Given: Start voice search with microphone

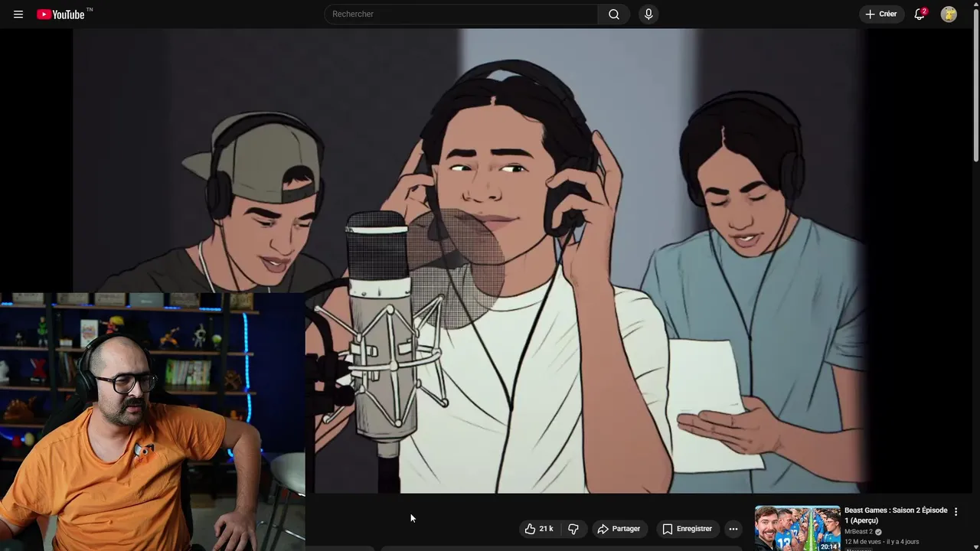Looking at the screenshot, I should 648,14.
